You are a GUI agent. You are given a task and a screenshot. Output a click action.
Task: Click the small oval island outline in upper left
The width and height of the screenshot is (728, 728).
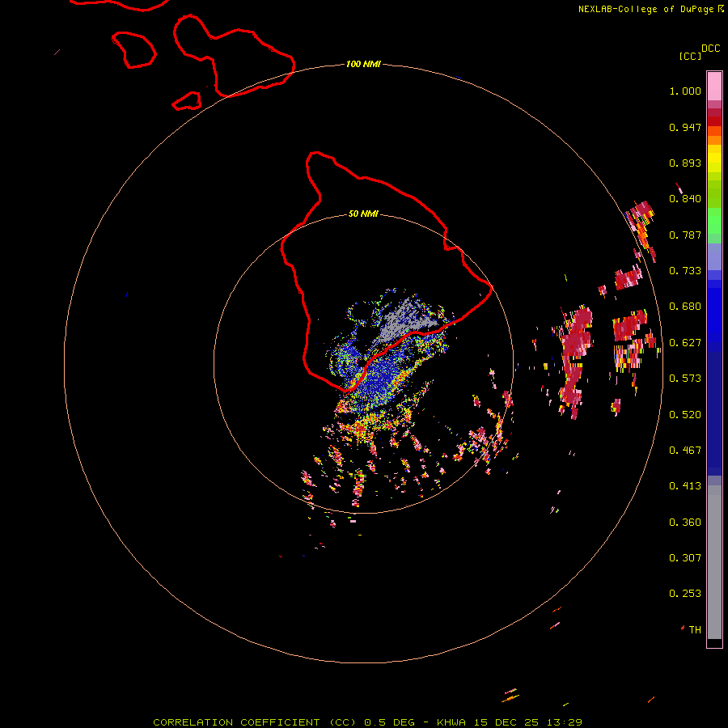(x=134, y=49)
